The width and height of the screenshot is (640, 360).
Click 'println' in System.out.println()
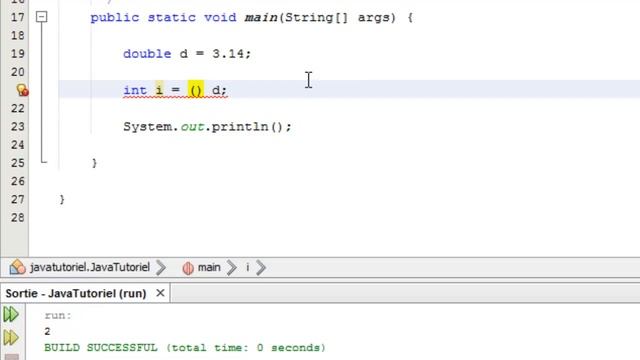pyautogui.click(x=240, y=127)
